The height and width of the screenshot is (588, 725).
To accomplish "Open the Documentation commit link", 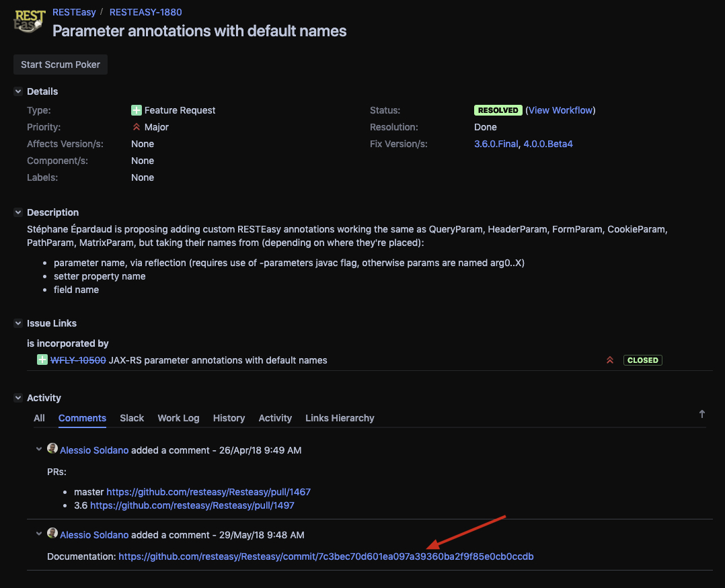I will pos(326,556).
